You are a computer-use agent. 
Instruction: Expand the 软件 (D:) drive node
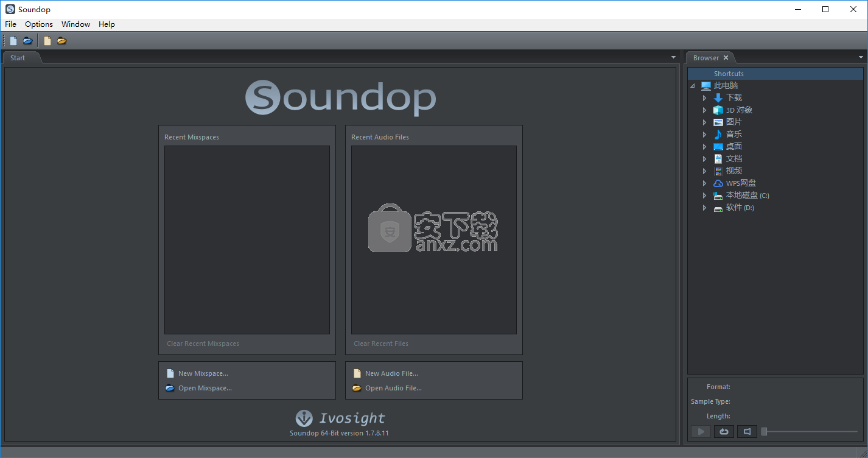point(704,208)
